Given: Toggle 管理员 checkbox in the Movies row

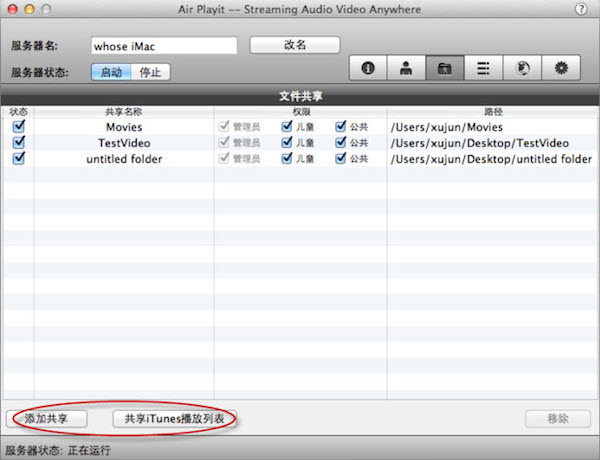Looking at the screenshot, I should pyautogui.click(x=224, y=126).
